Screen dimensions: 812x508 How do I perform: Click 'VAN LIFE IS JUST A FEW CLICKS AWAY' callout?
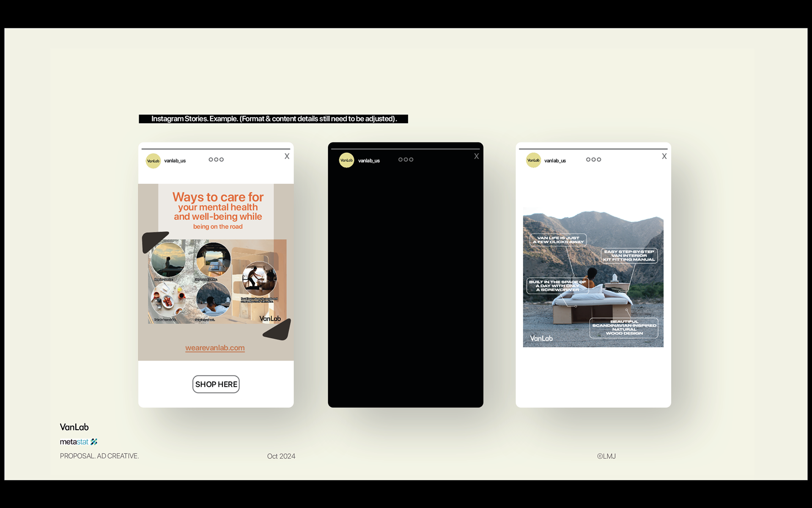tap(558, 240)
